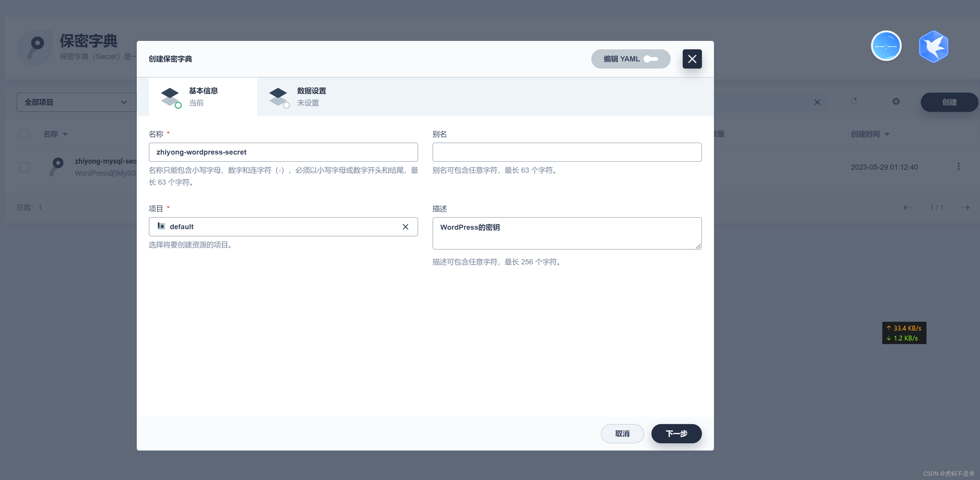The image size is (980, 480).
Task: Sort by 名称 column arrow
Action: pos(65,134)
